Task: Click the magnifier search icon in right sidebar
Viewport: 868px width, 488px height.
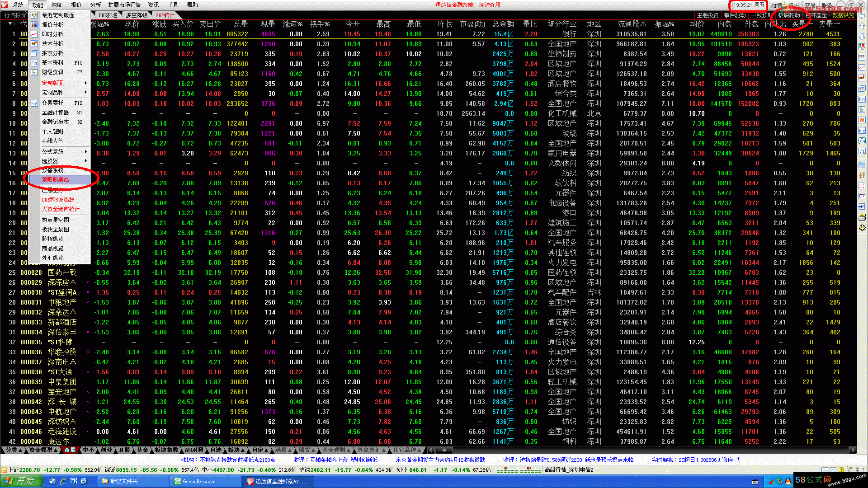Action: point(862,152)
